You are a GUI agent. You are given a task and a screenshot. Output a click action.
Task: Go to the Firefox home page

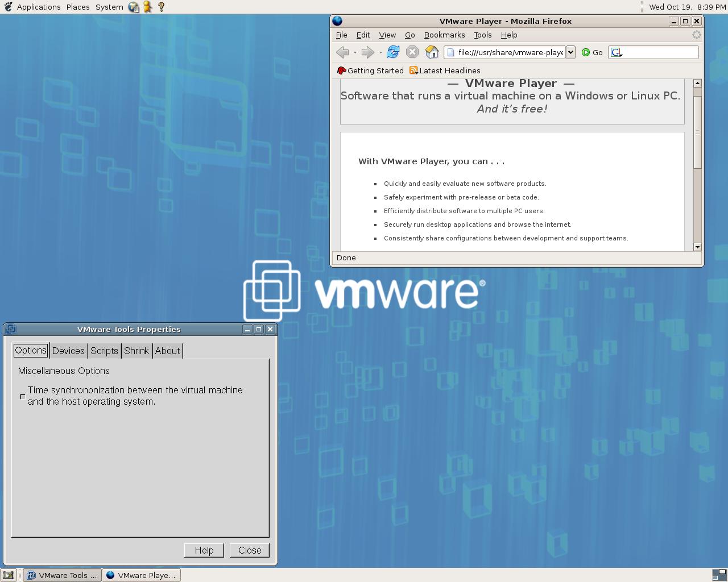click(432, 52)
